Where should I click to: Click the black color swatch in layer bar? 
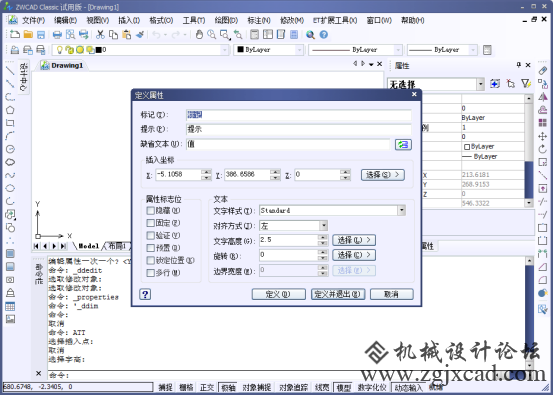click(99, 50)
